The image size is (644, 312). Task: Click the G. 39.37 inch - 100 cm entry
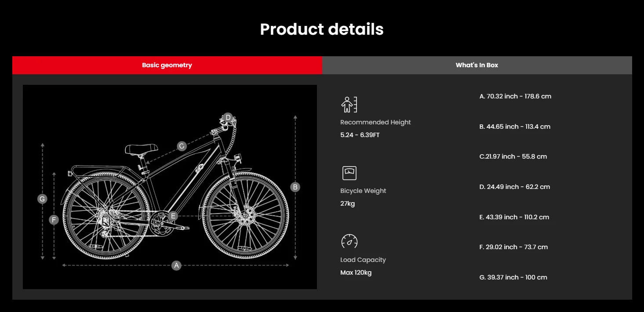513,277
